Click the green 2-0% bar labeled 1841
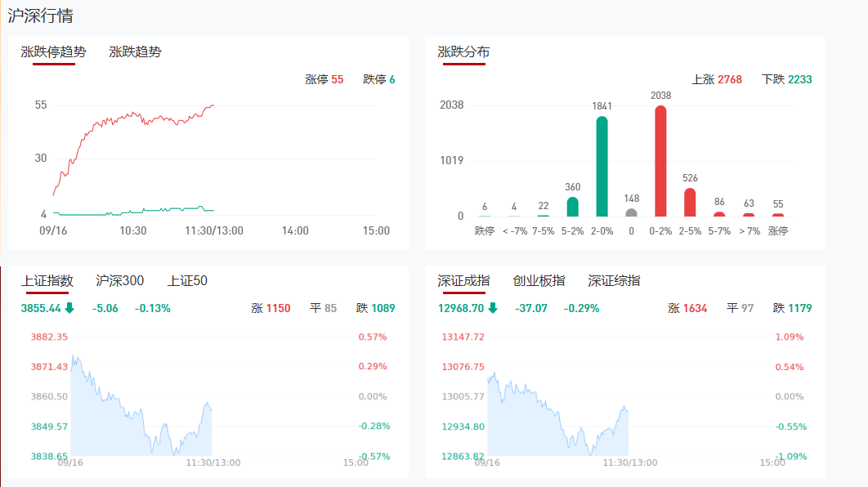 tap(602, 167)
